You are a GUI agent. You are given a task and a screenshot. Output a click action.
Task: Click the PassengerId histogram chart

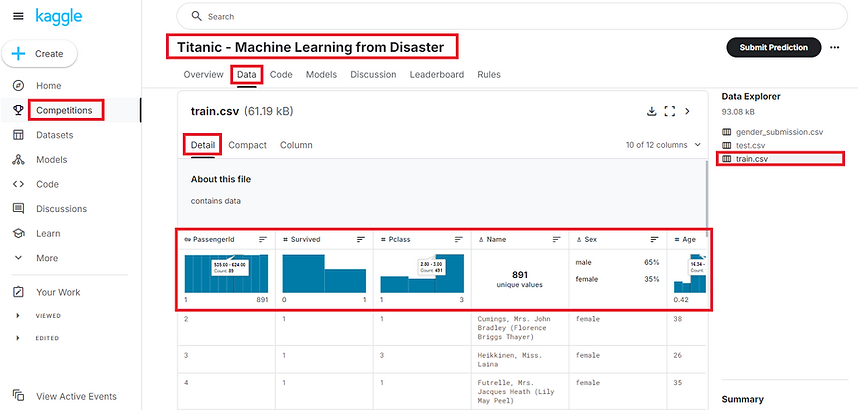227,273
